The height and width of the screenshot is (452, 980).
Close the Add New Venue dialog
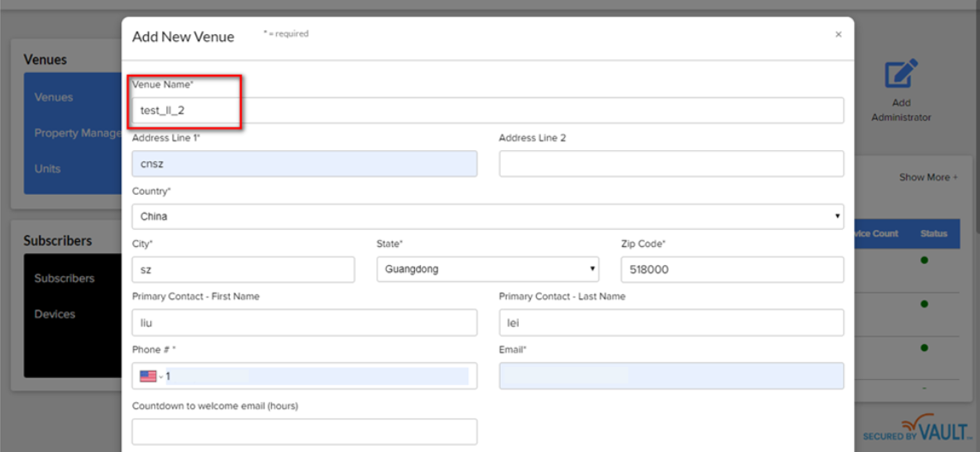coord(838,34)
